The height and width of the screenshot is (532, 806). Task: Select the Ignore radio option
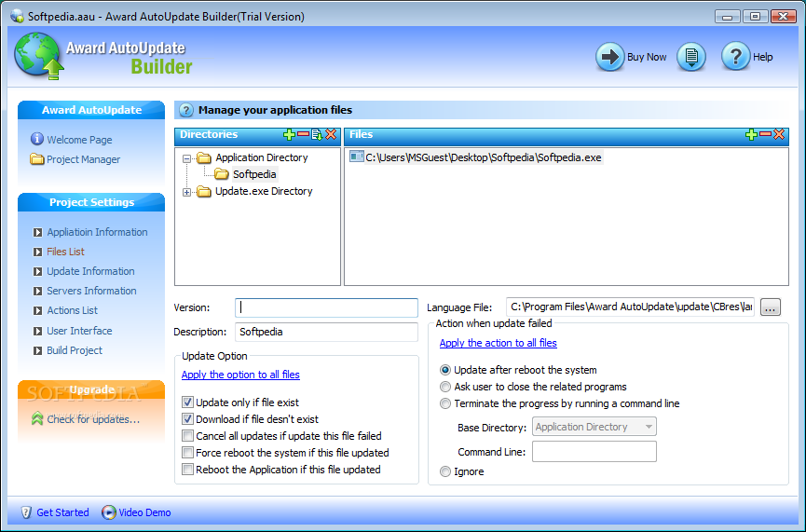pyautogui.click(x=445, y=471)
